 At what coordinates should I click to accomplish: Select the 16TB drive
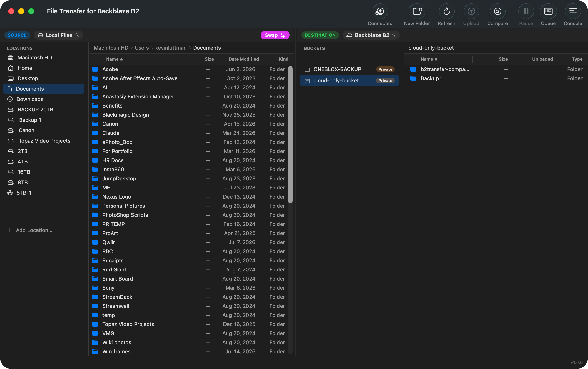coord(43,172)
